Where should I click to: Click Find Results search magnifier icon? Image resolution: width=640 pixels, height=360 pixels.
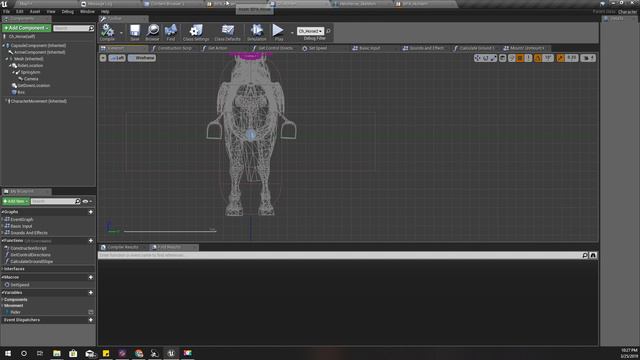(585, 255)
